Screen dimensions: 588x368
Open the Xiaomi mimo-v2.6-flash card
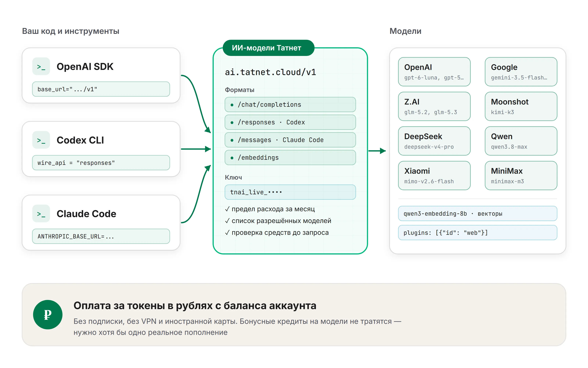tap(434, 176)
